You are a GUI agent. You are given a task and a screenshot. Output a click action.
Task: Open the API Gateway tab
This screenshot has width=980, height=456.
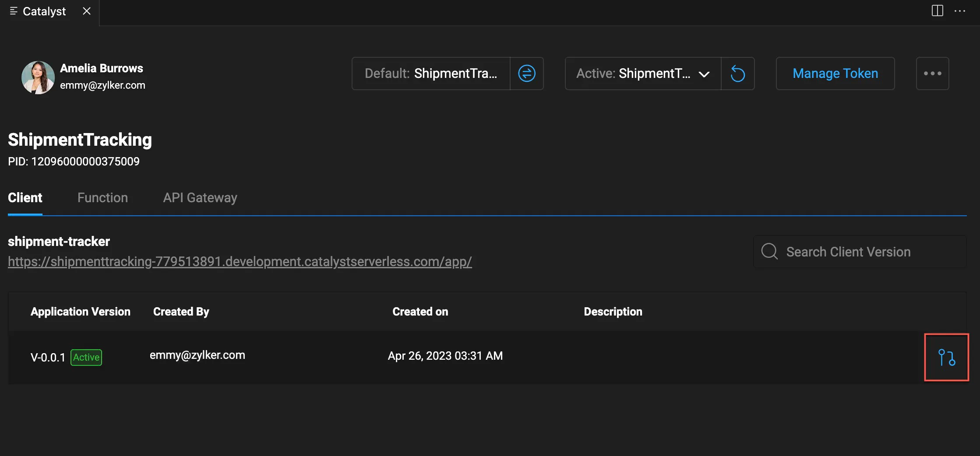click(200, 198)
